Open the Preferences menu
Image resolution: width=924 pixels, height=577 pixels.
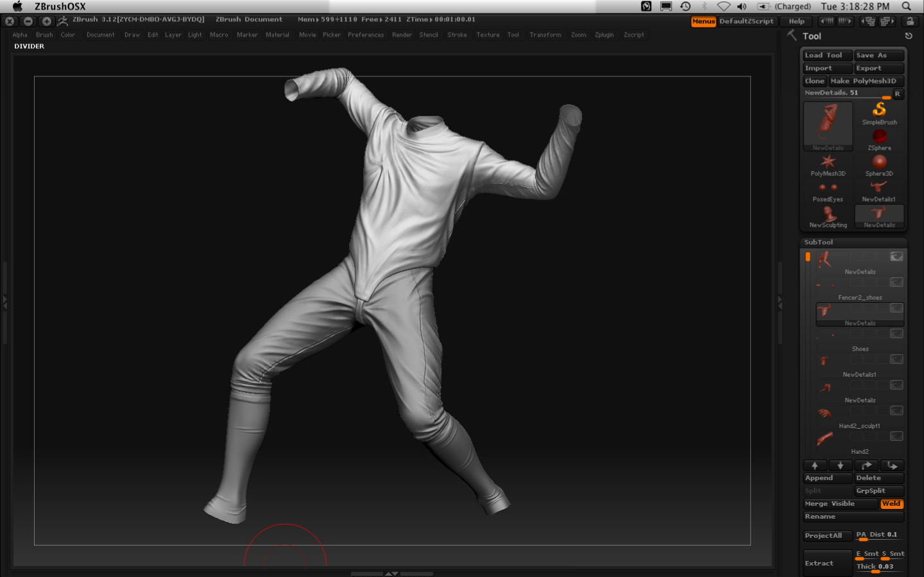tap(366, 35)
